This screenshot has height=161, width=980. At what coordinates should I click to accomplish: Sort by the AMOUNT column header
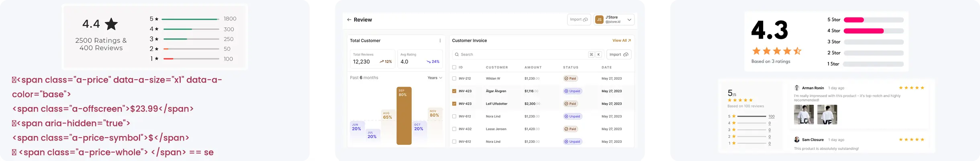pyautogui.click(x=533, y=67)
